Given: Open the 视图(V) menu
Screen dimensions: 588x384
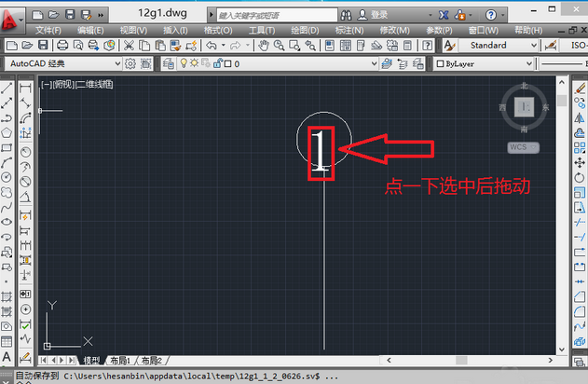Looking at the screenshot, I should tap(133, 31).
